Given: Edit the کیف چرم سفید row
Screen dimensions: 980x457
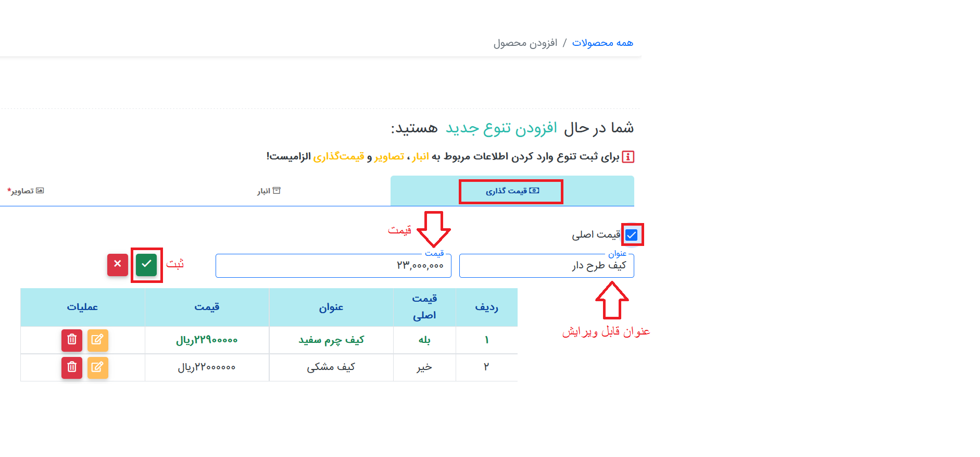Looking at the screenshot, I should tap(97, 340).
